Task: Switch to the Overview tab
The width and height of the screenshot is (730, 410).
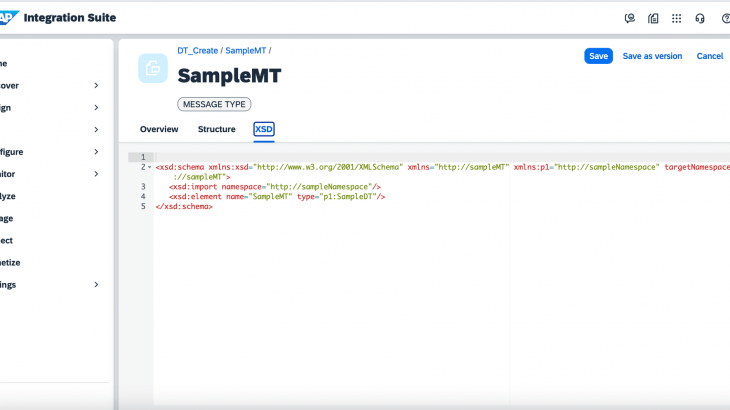Action: [x=159, y=129]
